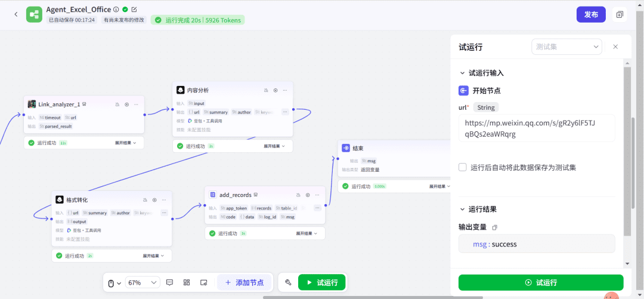Viewport: 644px width, 299px height.
Task: Click the 添加节点 button
Action: (244, 282)
